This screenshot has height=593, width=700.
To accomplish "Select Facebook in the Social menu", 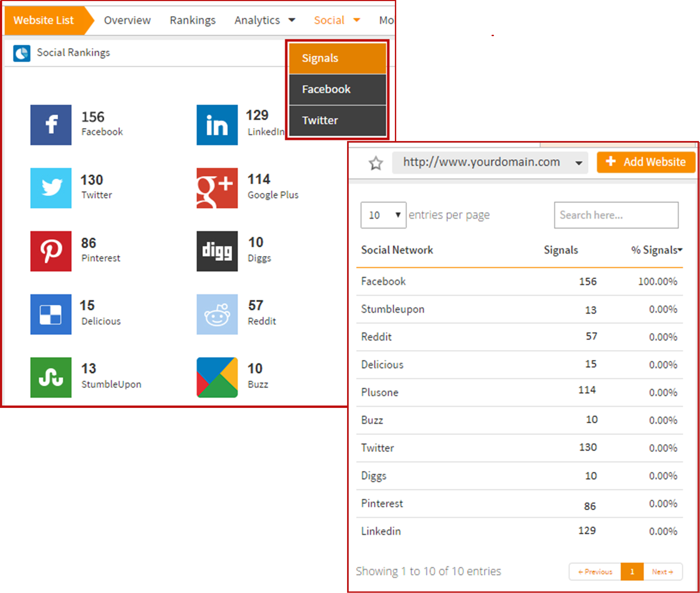I will click(338, 89).
